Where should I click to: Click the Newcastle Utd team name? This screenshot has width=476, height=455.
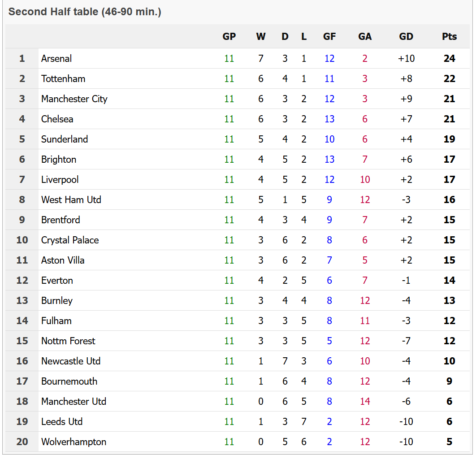tap(71, 361)
